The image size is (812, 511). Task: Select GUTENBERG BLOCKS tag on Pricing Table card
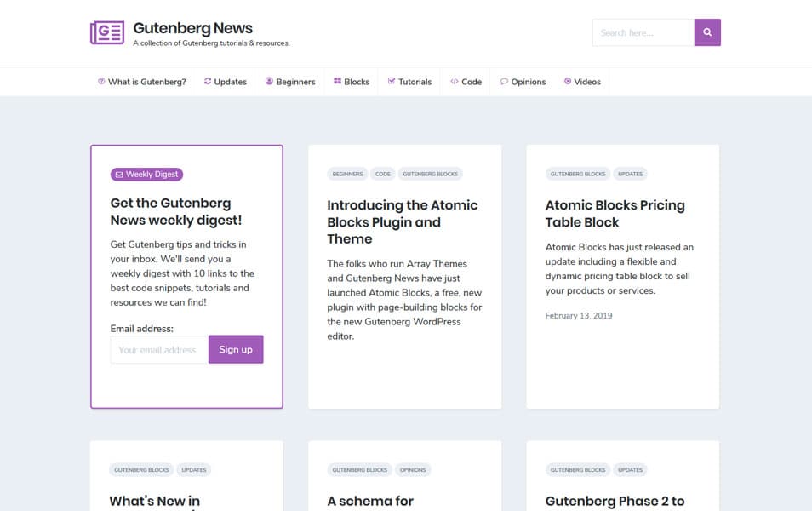click(578, 174)
